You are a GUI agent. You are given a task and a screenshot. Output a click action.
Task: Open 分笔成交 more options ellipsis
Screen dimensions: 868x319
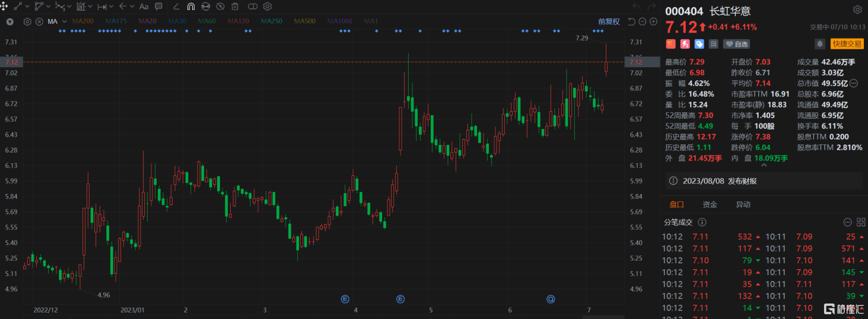click(847, 222)
